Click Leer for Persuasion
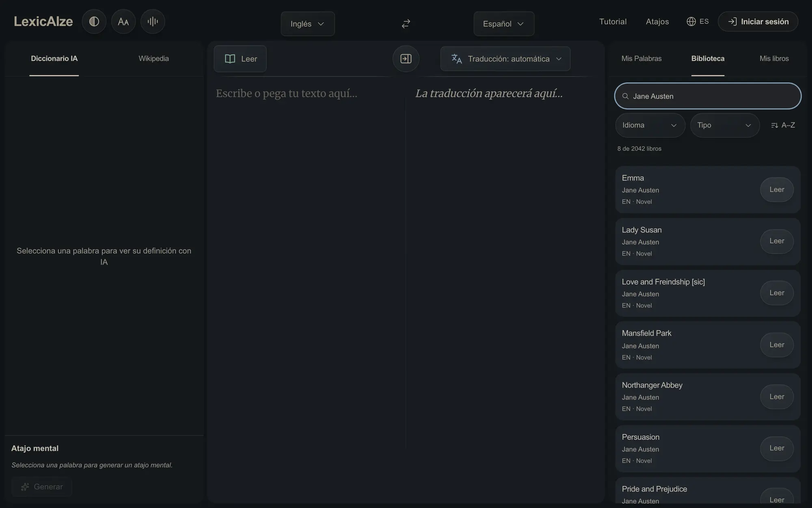Screen dimensions: 812x508 pos(777,448)
